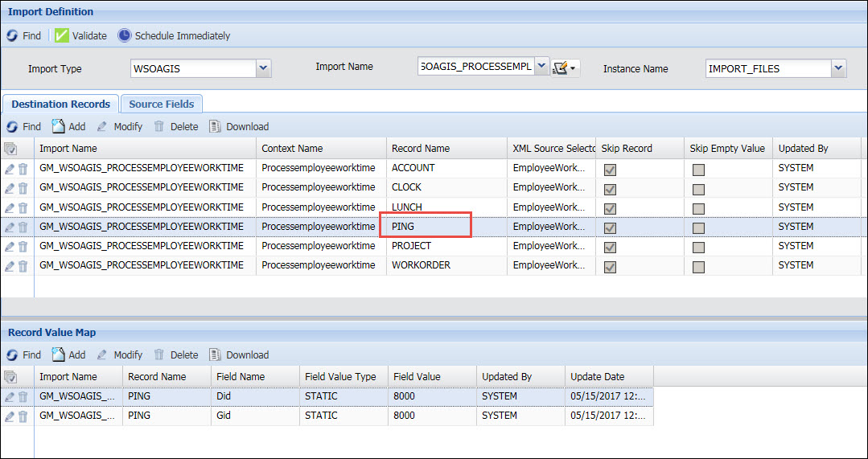
Task: Click trash delete icon on WORKORDER row
Action: (x=23, y=265)
